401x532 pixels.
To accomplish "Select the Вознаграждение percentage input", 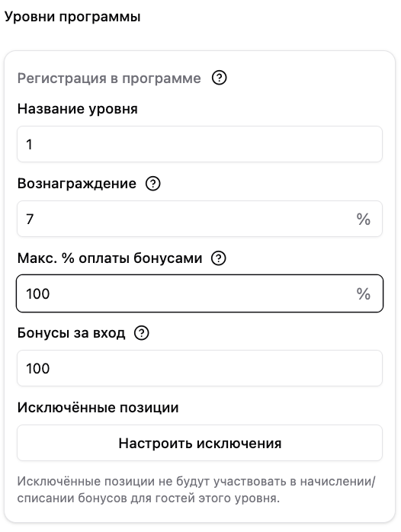I will tap(200, 219).
